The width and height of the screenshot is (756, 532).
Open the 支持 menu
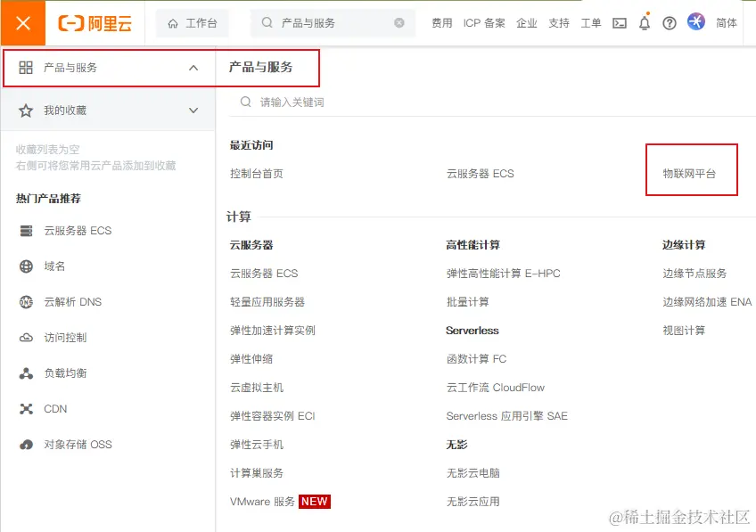click(x=559, y=22)
